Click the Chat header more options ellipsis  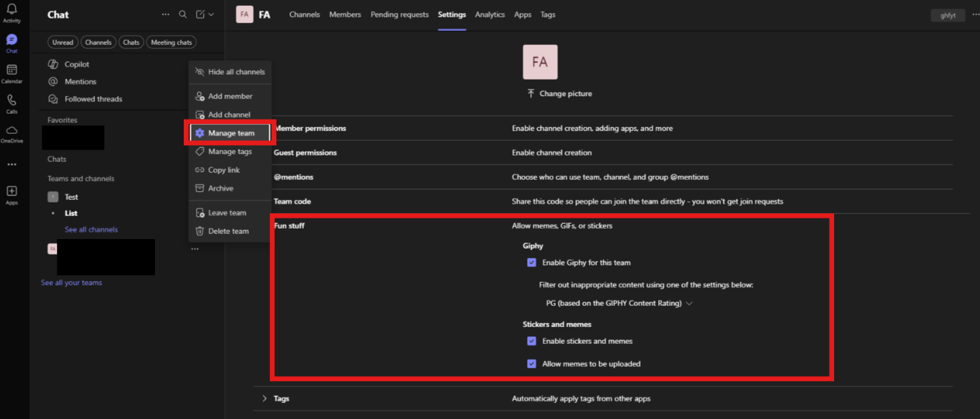tap(166, 14)
